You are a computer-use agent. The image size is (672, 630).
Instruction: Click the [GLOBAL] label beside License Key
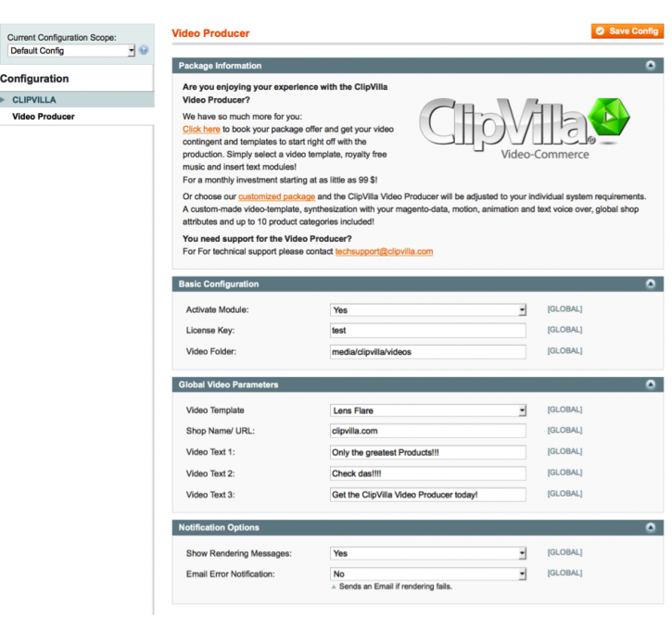564,330
